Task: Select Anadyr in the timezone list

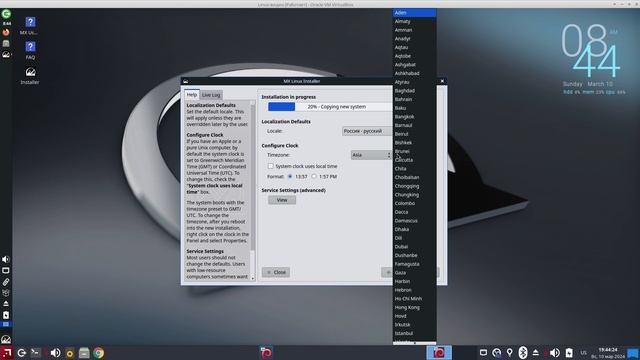Action: coord(414,39)
